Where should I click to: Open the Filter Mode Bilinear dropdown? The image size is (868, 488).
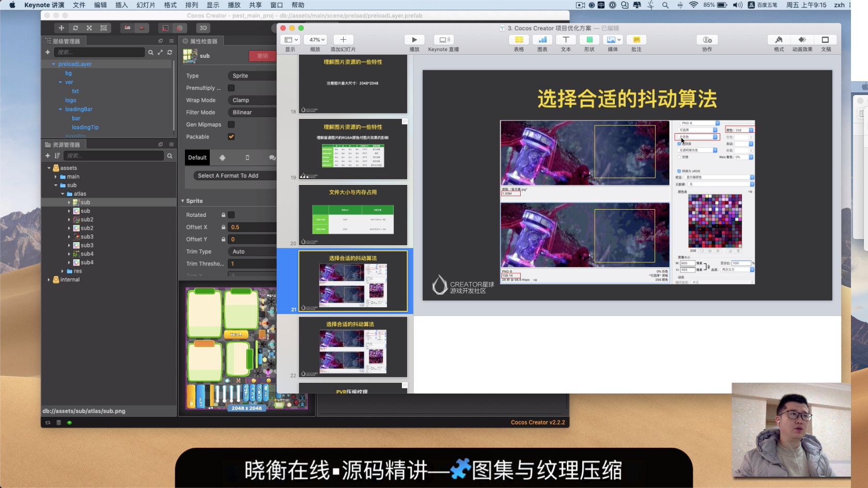pyautogui.click(x=253, y=113)
